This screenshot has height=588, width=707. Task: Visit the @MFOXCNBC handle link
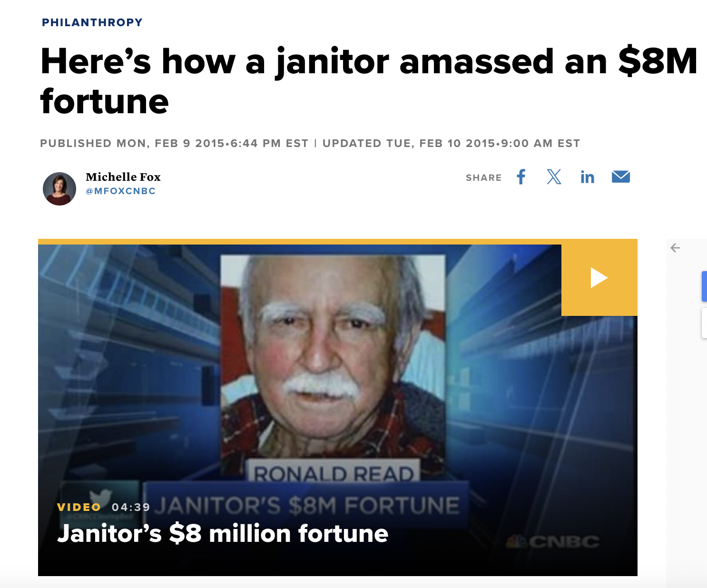click(121, 191)
